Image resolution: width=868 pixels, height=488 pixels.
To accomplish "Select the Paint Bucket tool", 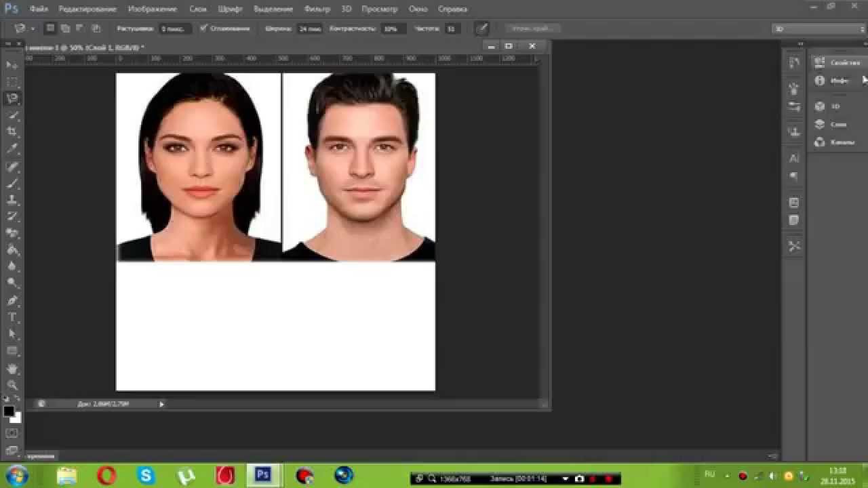I will [12, 250].
